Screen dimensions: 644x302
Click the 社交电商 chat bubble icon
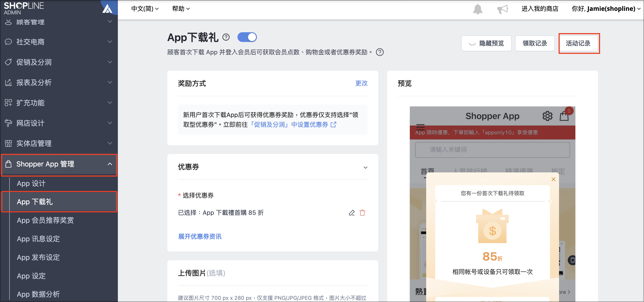click(x=8, y=42)
